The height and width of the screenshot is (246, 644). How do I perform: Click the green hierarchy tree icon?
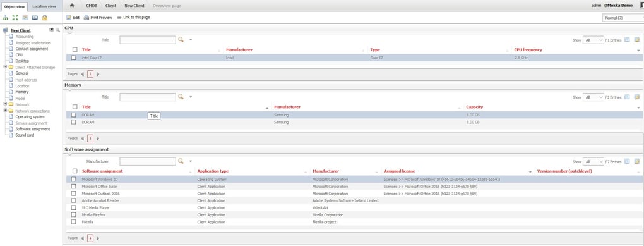coord(5,18)
